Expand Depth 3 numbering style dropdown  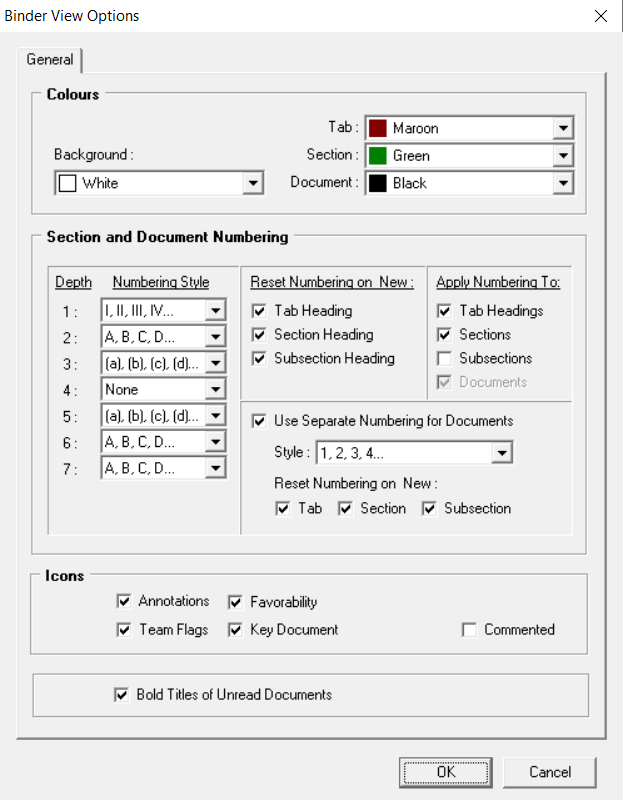[x=216, y=363]
